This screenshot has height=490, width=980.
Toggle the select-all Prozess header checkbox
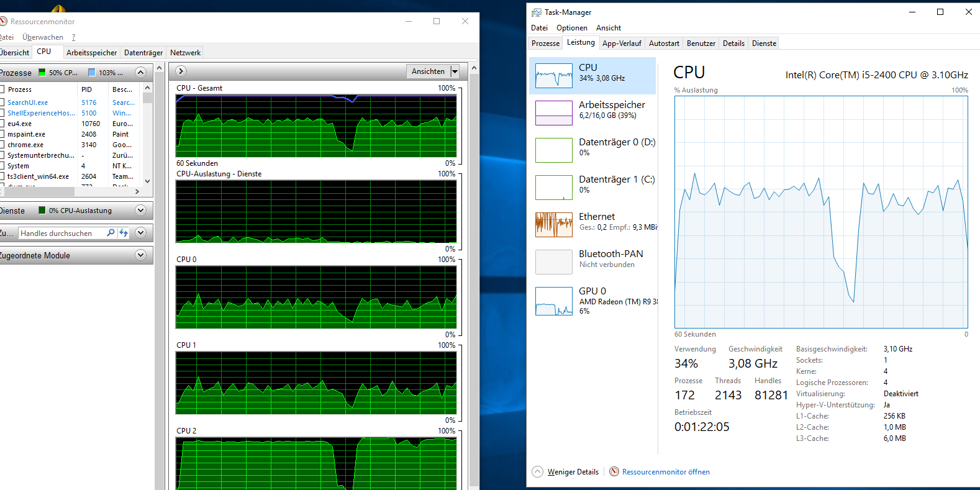point(2,89)
